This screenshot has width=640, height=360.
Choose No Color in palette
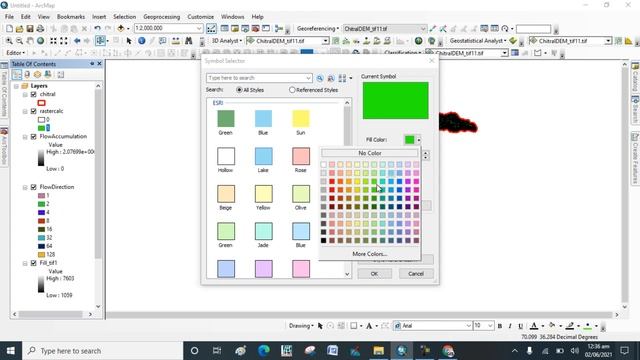[x=370, y=153]
